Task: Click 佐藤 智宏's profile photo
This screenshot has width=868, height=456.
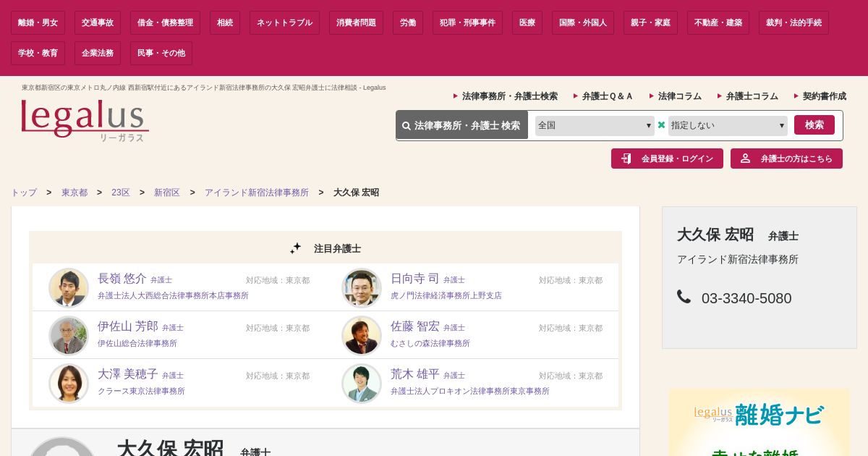Action: pos(362,335)
